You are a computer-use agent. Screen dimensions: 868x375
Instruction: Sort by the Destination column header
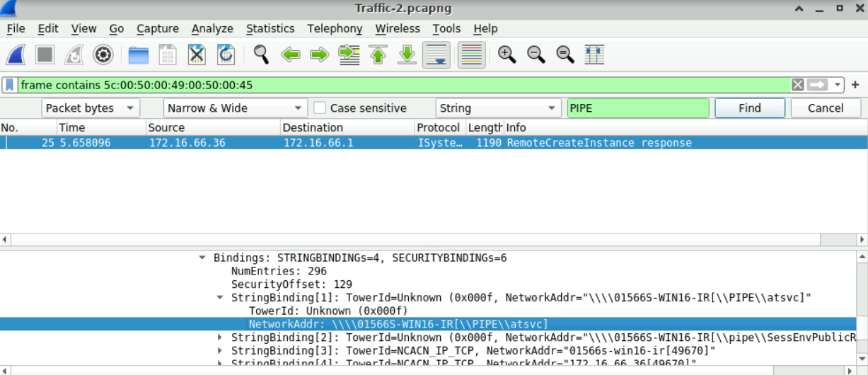[347, 127]
